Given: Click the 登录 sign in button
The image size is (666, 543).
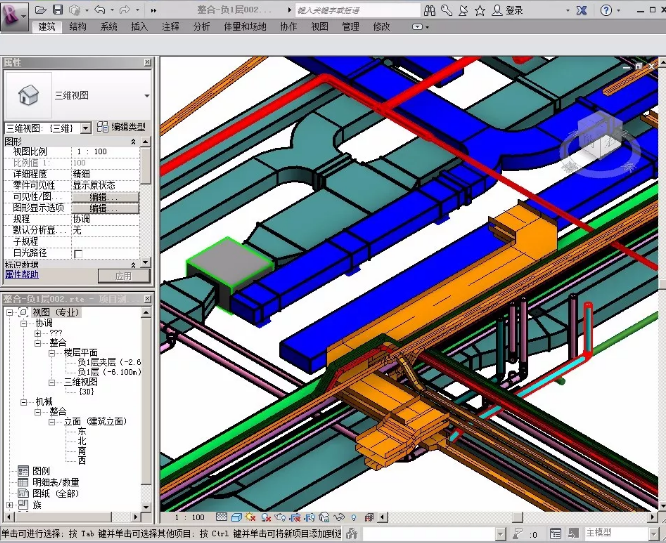Looking at the screenshot, I should [x=508, y=10].
